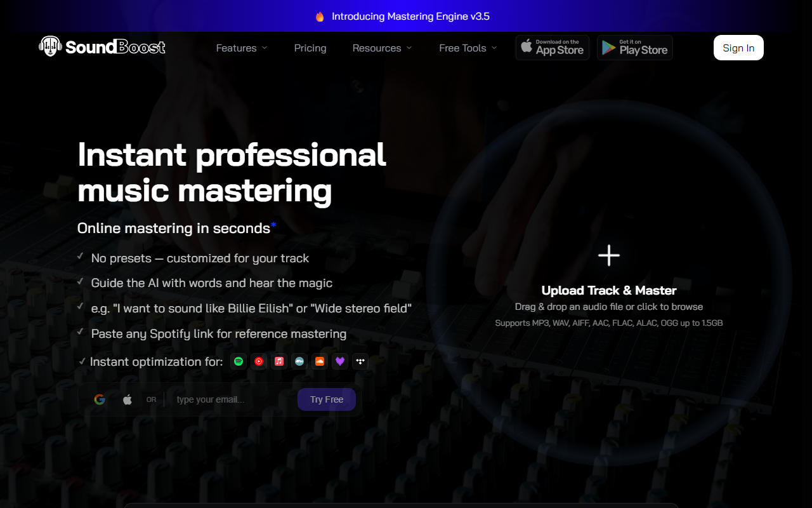The height and width of the screenshot is (508, 812).
Task: Click the Sign In button
Action: 738,48
